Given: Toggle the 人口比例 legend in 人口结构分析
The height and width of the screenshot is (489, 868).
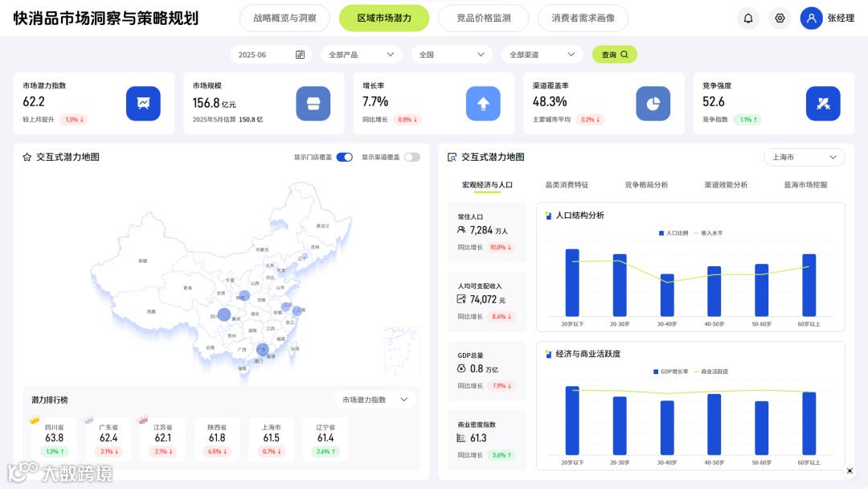Looking at the screenshot, I should coord(673,233).
